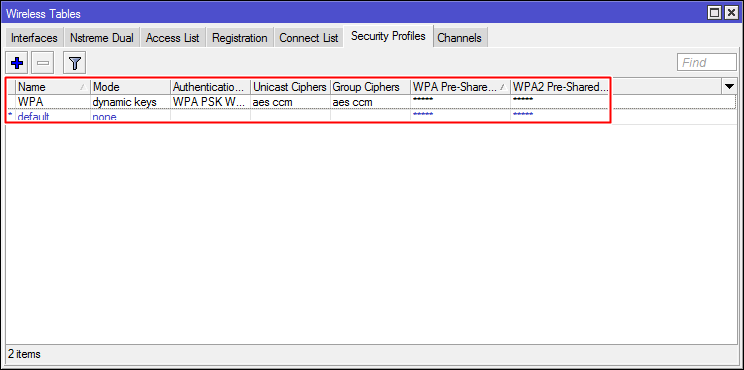Viewport: 744px width, 370px height.
Task: Open the filter funnel icon
Action: (x=74, y=62)
